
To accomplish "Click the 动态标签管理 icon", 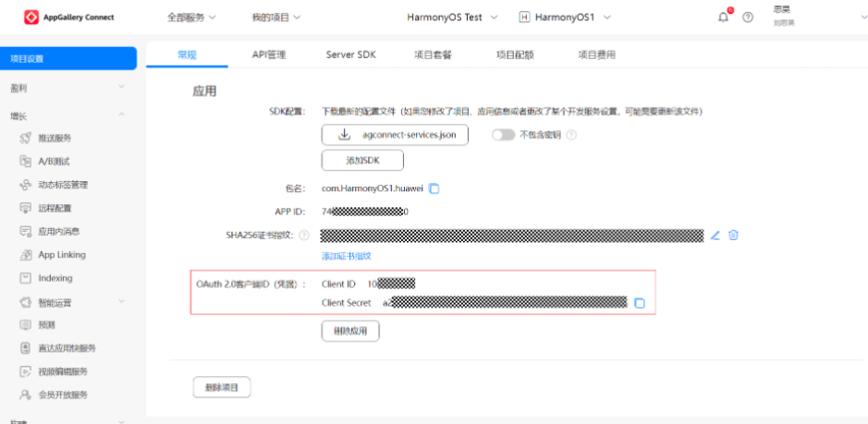I will pos(25,185).
